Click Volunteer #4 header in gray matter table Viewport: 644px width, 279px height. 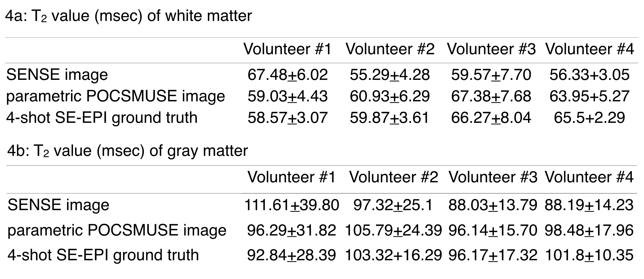[589, 177]
